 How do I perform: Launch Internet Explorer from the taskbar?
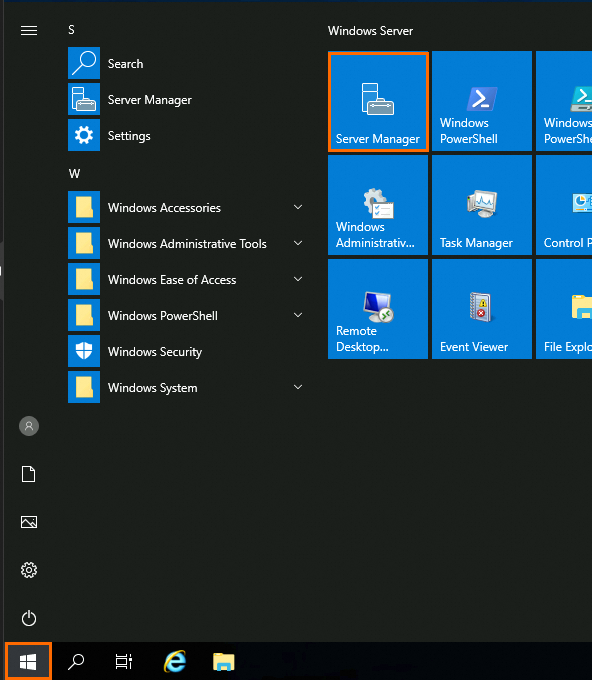175,661
